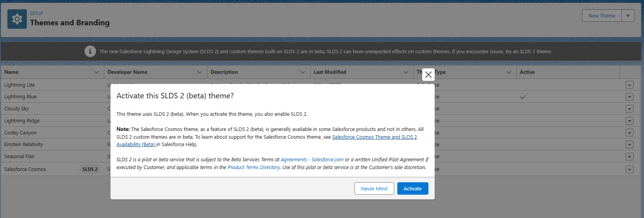Open row actions menu for Salesforce Cosmos
This screenshot has height=218, width=644.
click(x=629, y=169)
